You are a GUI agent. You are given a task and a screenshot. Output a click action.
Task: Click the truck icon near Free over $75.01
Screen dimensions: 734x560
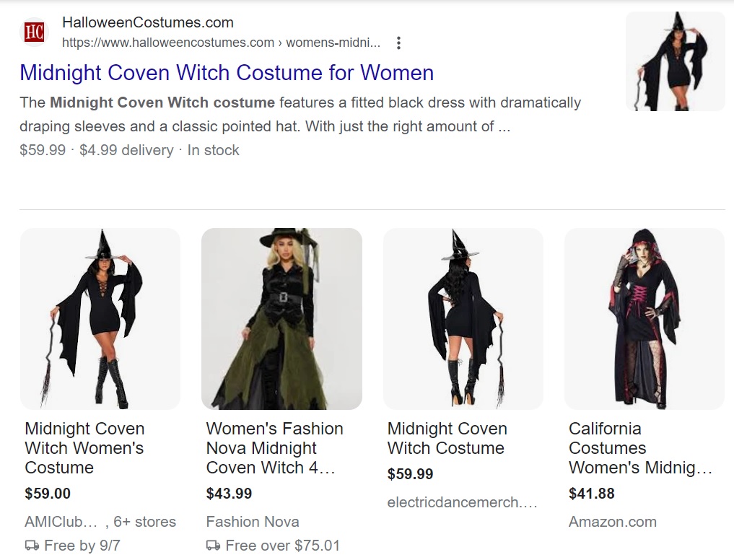pyautogui.click(x=213, y=546)
